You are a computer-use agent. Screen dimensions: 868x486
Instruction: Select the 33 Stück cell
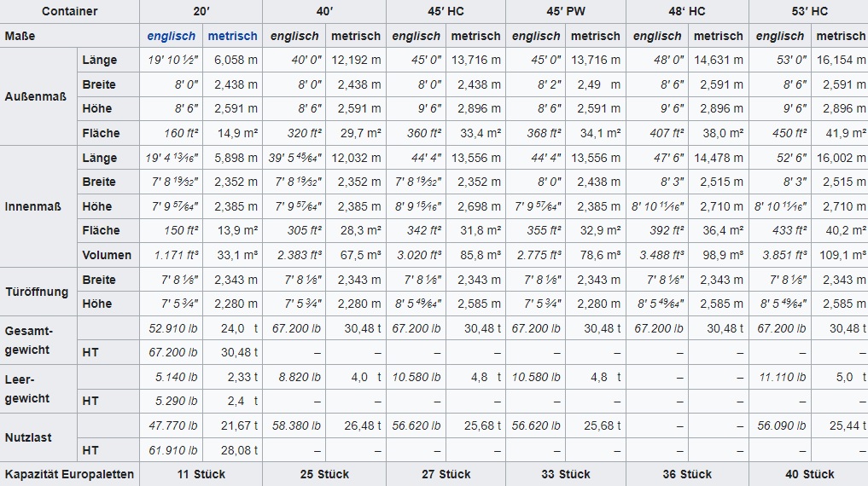click(565, 474)
